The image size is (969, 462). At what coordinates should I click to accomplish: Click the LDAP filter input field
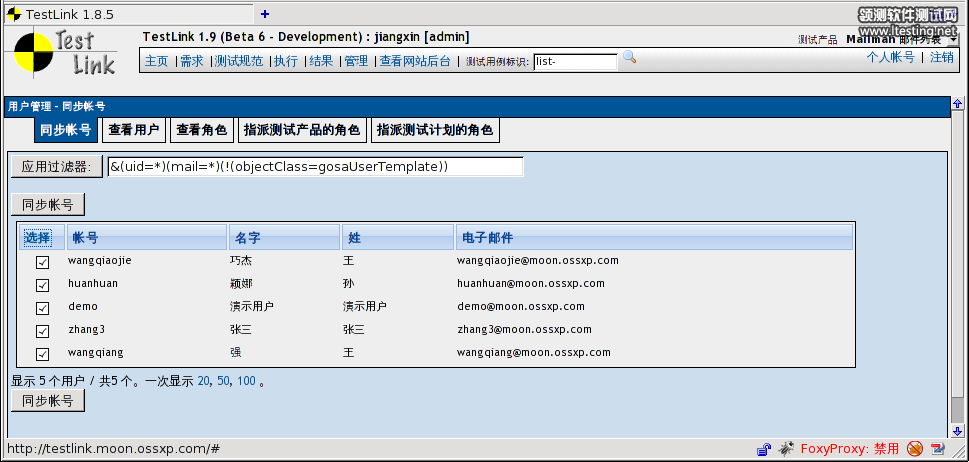pos(315,167)
